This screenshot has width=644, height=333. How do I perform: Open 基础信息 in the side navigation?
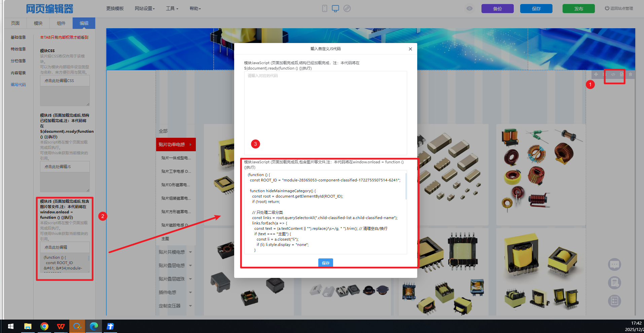pos(18,37)
